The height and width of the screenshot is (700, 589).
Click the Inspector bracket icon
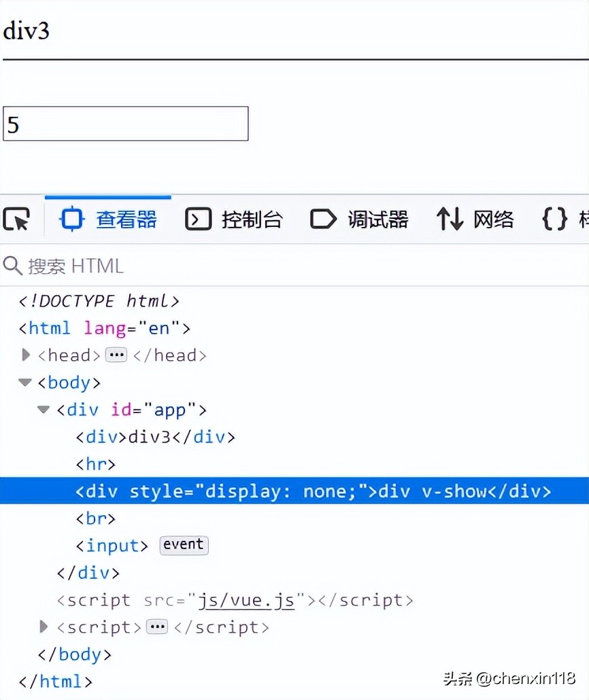(71, 219)
